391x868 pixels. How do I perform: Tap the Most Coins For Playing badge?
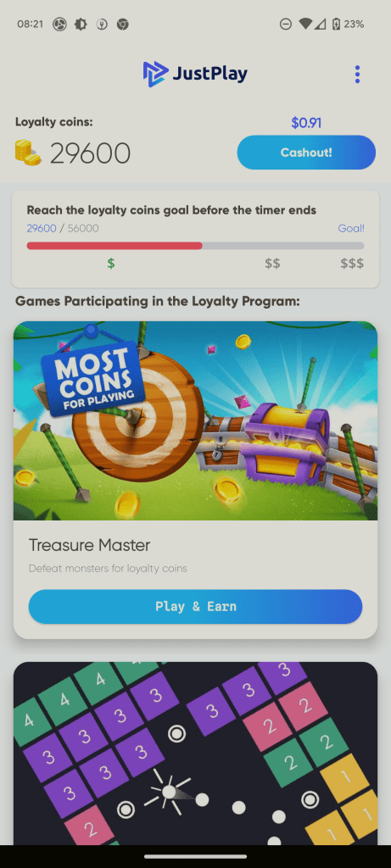tap(92, 377)
